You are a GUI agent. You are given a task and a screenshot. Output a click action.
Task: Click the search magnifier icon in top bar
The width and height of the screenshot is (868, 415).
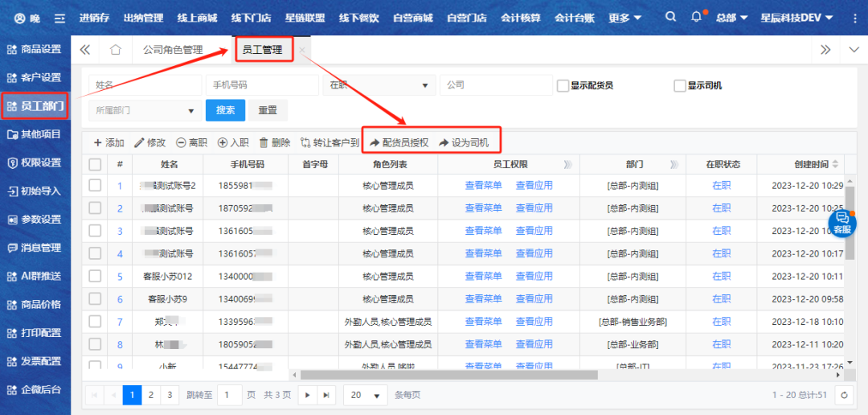[x=671, y=17]
